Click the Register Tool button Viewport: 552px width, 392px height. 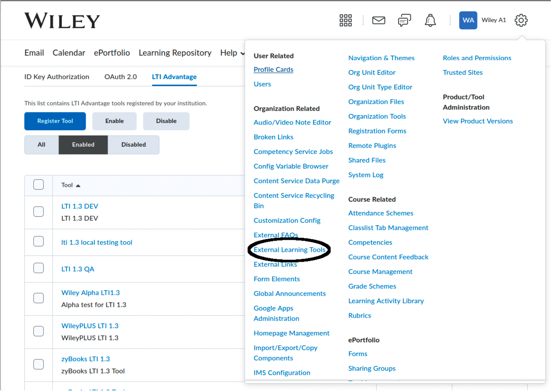55,121
